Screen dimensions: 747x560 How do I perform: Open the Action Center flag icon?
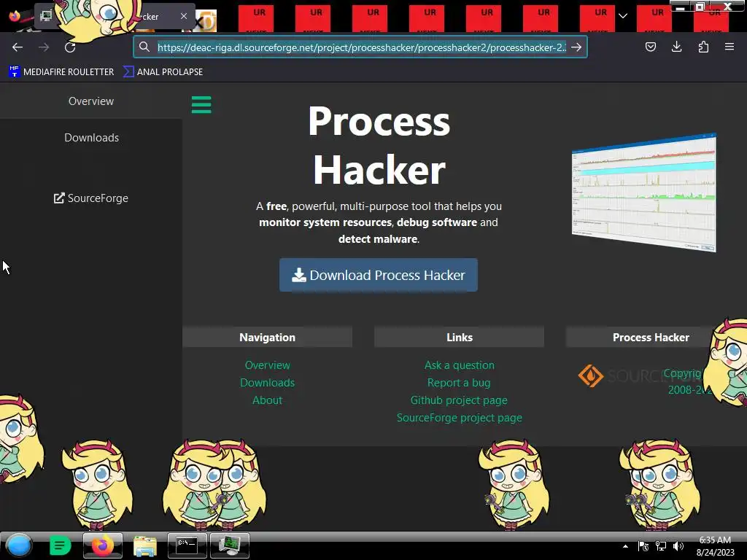click(643, 546)
